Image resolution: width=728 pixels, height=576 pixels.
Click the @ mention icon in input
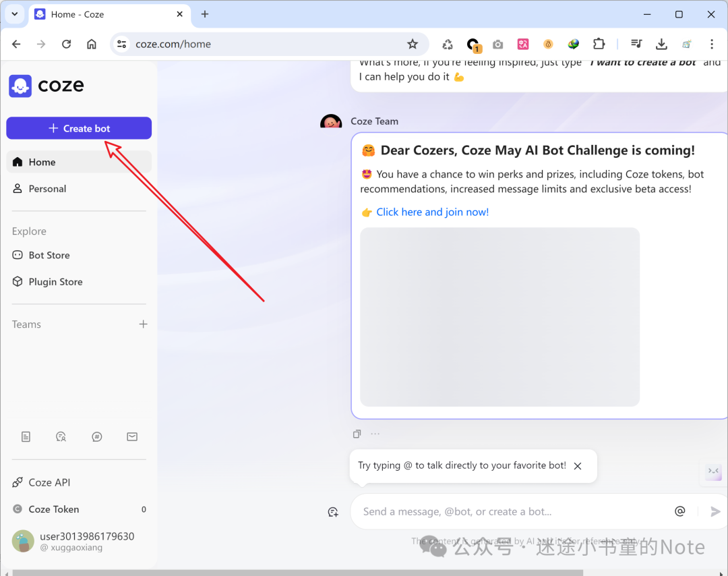click(679, 511)
